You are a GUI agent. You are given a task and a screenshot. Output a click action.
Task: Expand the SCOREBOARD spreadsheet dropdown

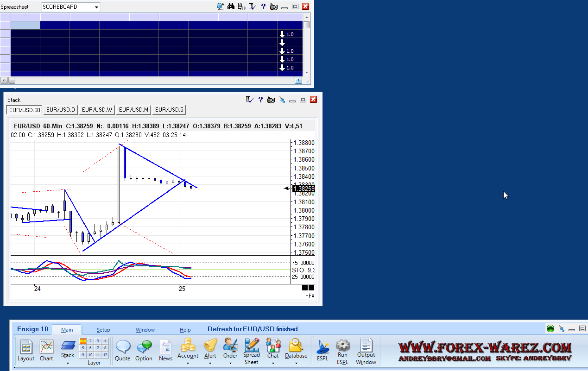pyautogui.click(x=96, y=7)
